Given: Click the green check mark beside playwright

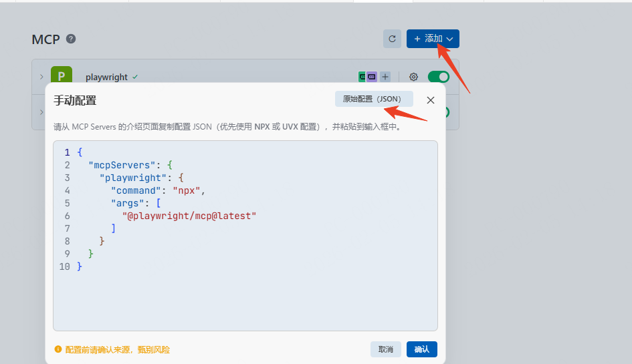Looking at the screenshot, I should (x=135, y=77).
